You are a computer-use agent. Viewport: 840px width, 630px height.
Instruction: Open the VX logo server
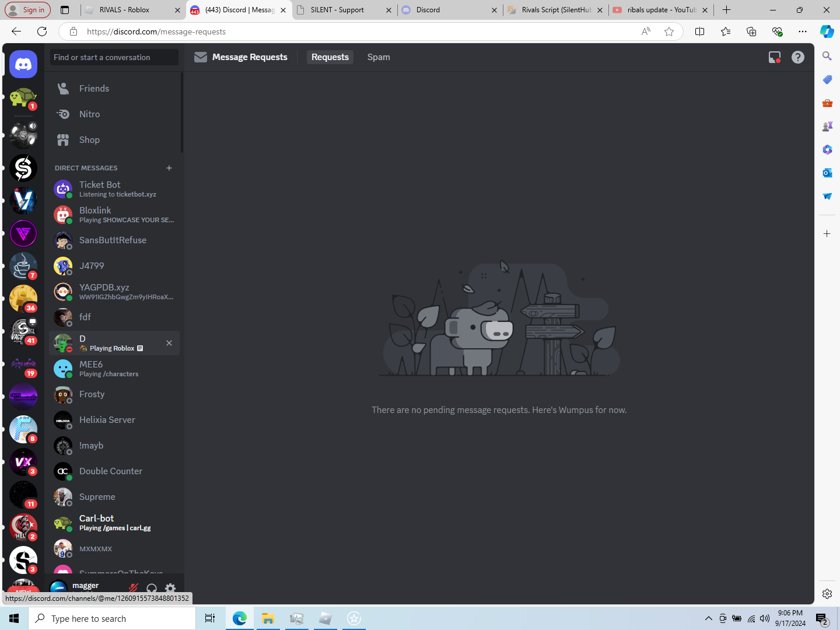[x=23, y=462]
